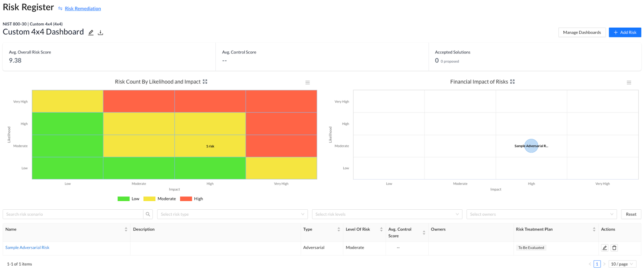The image size is (644, 270).
Task: Expand the Financial Impact chart to fullscreen
Action: click(x=512, y=82)
